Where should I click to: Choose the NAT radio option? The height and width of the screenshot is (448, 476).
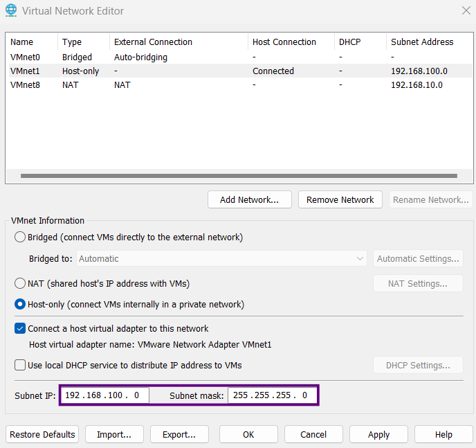pos(21,283)
